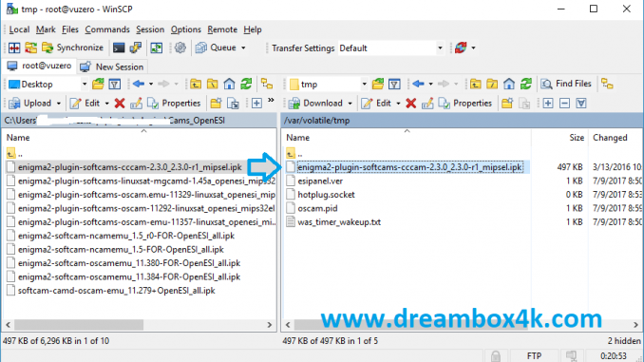Click Find Files in remote panel
Viewport: 644px width, 362px height.
click(566, 84)
